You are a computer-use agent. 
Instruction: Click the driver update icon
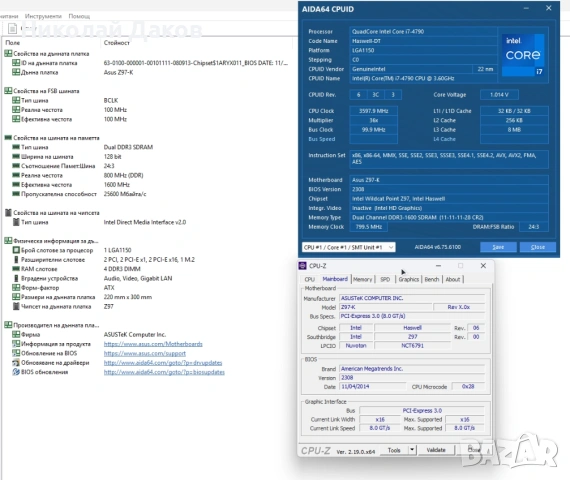(x=16, y=363)
